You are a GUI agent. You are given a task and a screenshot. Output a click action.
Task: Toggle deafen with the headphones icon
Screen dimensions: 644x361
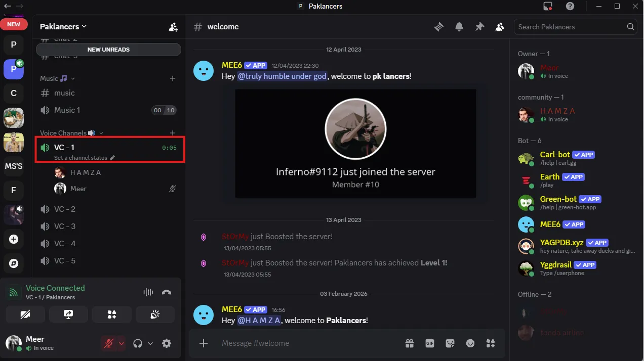[x=138, y=343]
